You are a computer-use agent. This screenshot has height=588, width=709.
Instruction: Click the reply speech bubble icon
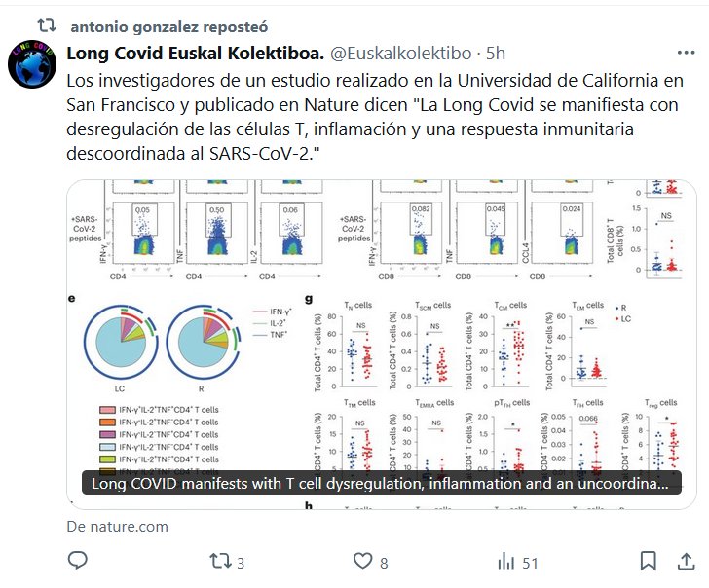[x=78, y=561]
